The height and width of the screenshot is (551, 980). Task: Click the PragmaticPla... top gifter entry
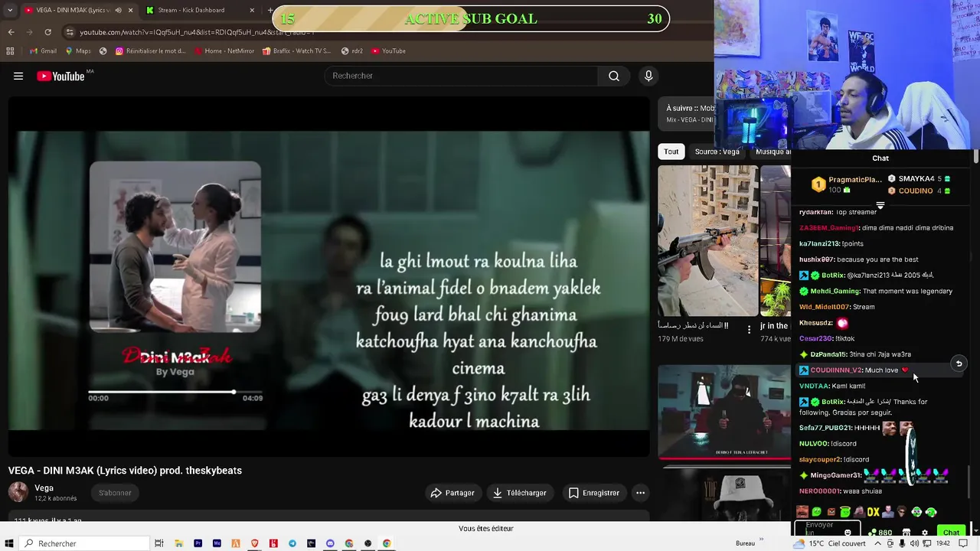point(846,184)
